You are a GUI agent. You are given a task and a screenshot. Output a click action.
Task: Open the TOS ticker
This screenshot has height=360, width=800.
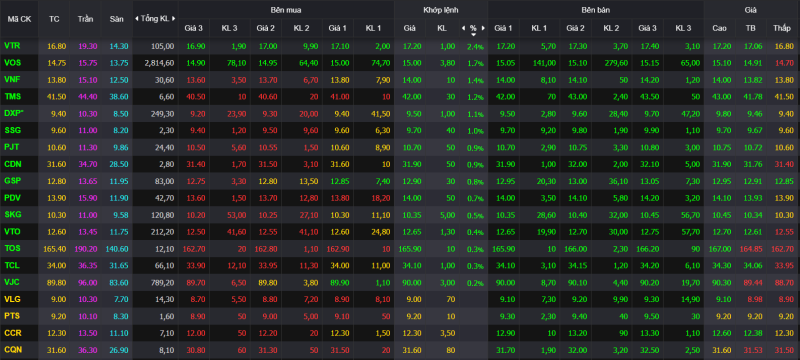coord(13,248)
